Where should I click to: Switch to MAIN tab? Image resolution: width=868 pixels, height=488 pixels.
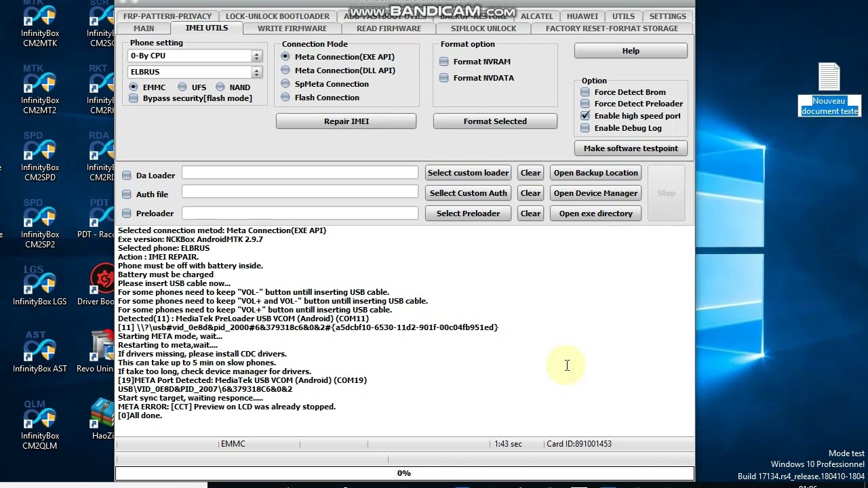pyautogui.click(x=144, y=28)
